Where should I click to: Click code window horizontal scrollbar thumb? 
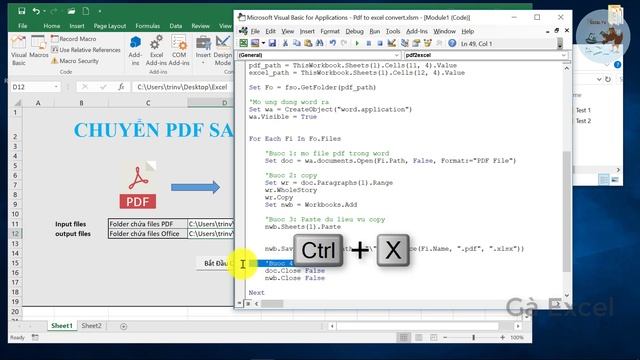[272, 304]
